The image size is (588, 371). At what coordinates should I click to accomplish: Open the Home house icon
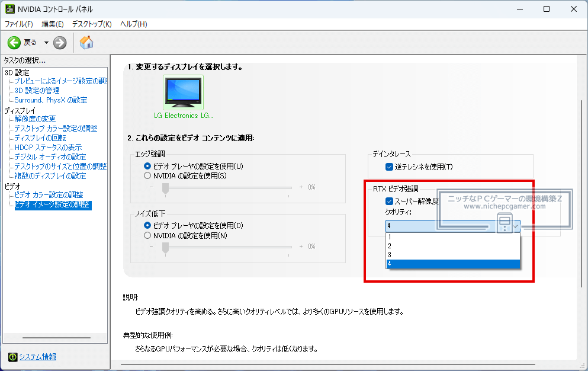tap(86, 43)
